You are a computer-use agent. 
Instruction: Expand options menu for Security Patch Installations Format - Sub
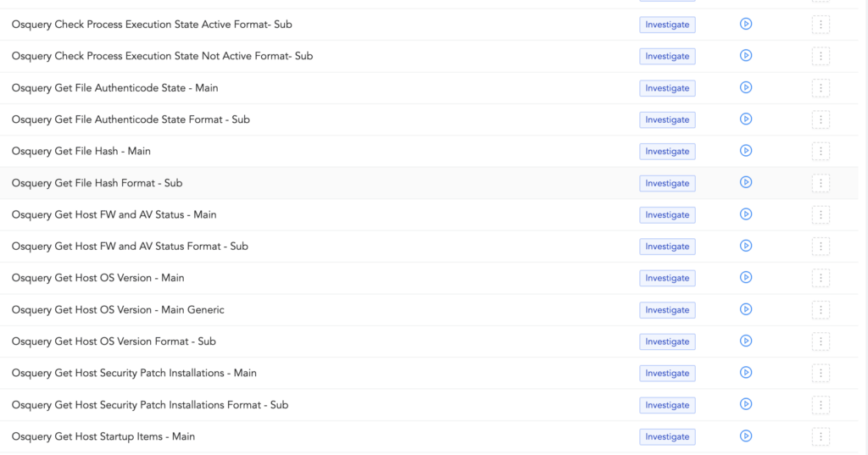(x=820, y=405)
